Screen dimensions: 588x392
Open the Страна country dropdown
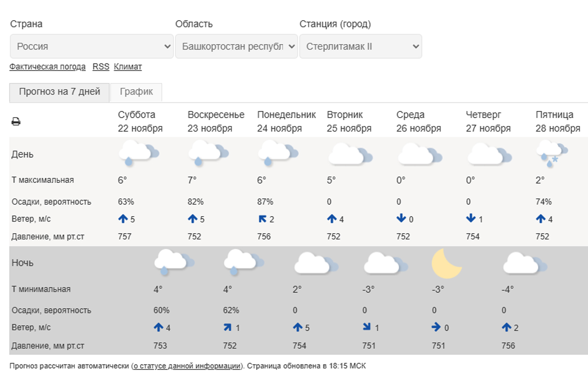[92, 47]
